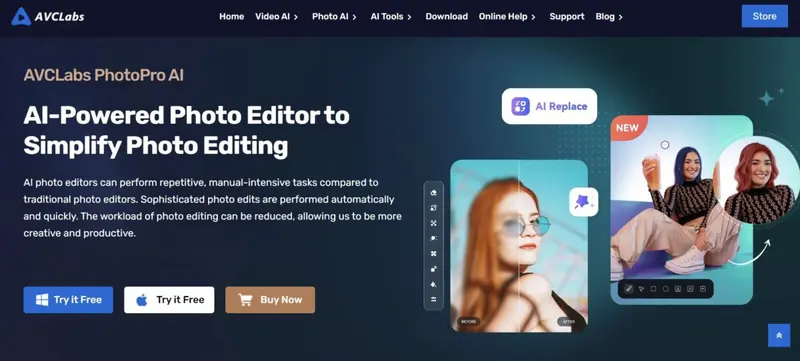Click Try it Free with Apple logo

pos(169,300)
